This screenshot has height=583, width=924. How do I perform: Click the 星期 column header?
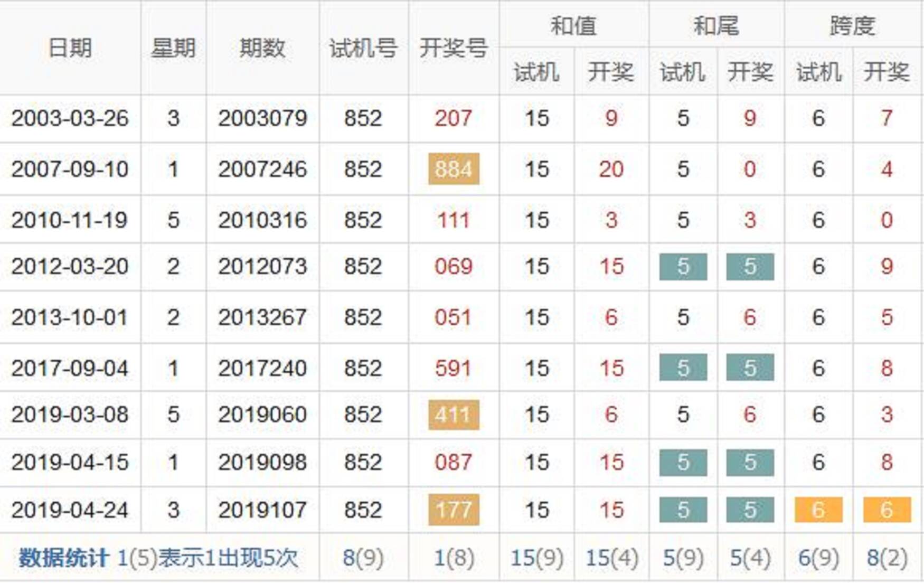point(173,48)
